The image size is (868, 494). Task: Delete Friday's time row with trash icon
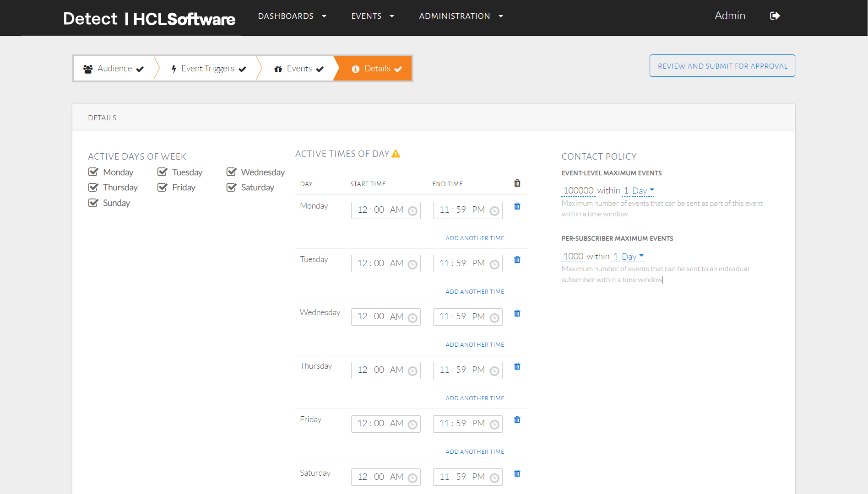517,420
